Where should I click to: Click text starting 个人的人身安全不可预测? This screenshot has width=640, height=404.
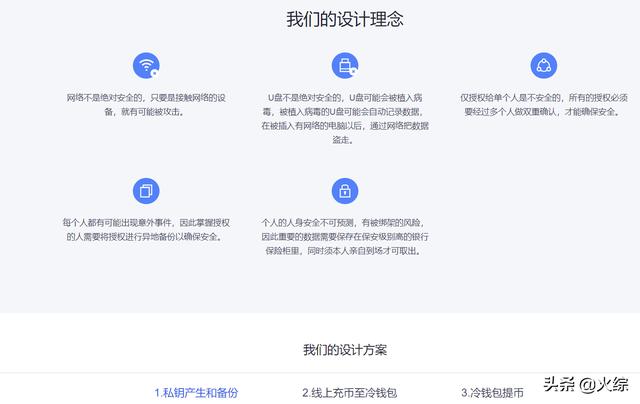tap(345, 236)
